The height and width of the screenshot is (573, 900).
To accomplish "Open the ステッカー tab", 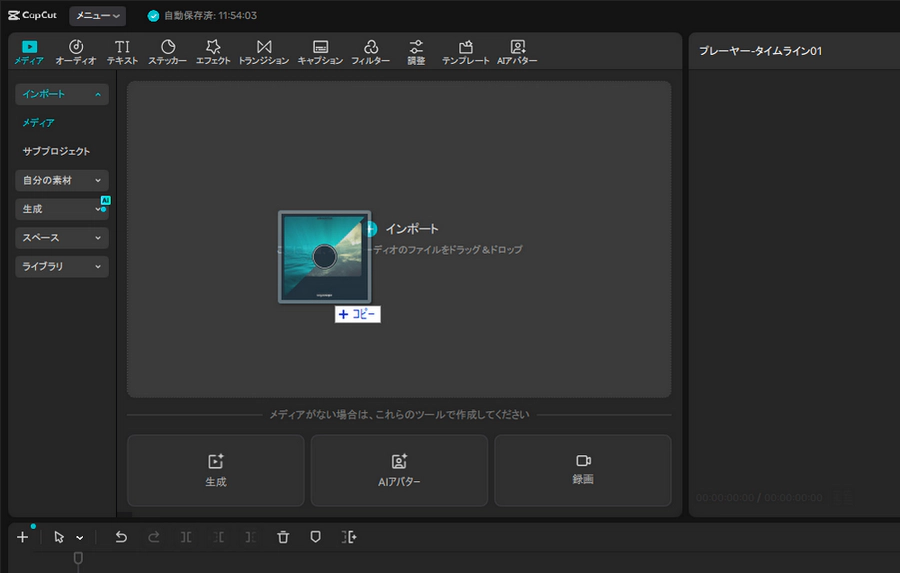I will [x=168, y=52].
